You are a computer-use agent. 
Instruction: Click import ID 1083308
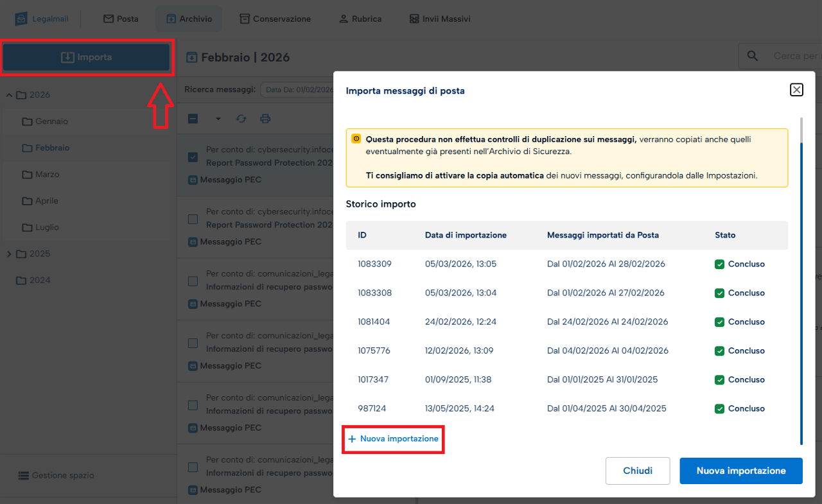[374, 293]
